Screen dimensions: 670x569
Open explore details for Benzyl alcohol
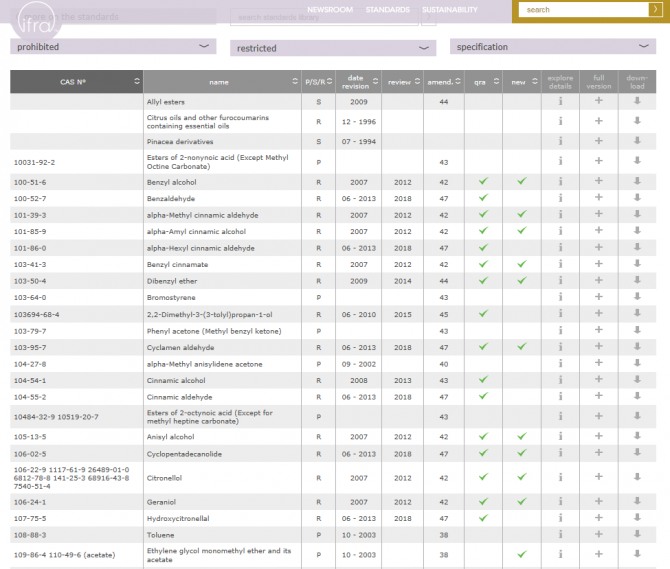click(x=560, y=182)
